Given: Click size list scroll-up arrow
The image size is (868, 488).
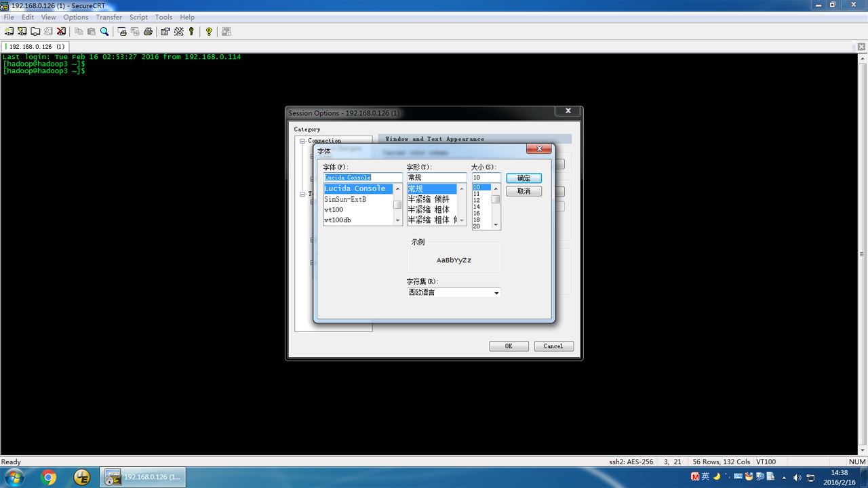Looking at the screenshot, I should pyautogui.click(x=496, y=188).
